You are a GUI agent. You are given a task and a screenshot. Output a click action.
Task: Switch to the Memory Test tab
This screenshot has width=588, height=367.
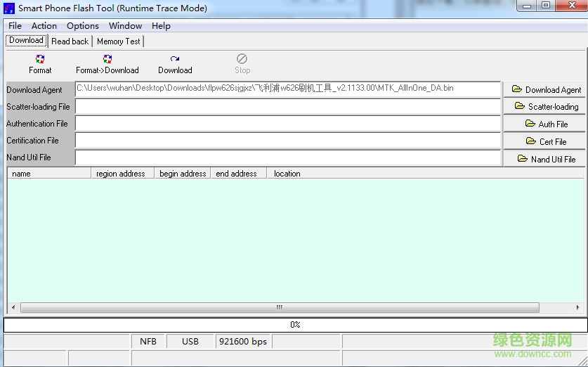coord(118,41)
